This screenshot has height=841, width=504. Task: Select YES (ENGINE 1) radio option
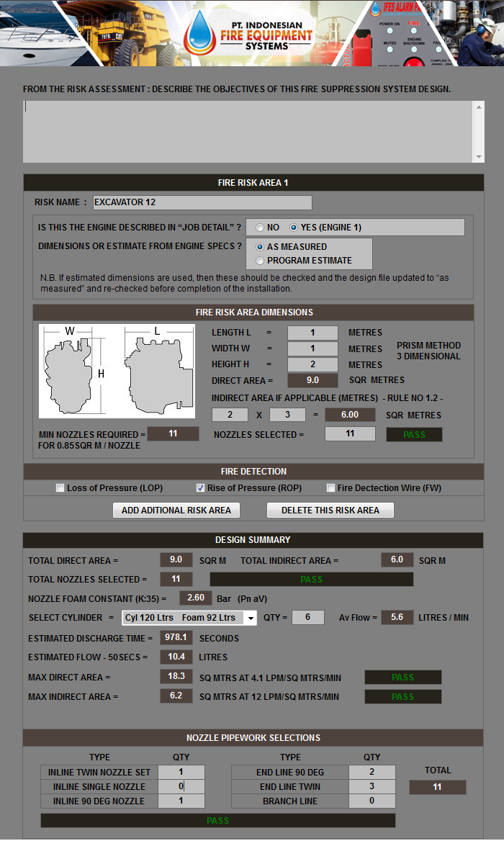(294, 228)
